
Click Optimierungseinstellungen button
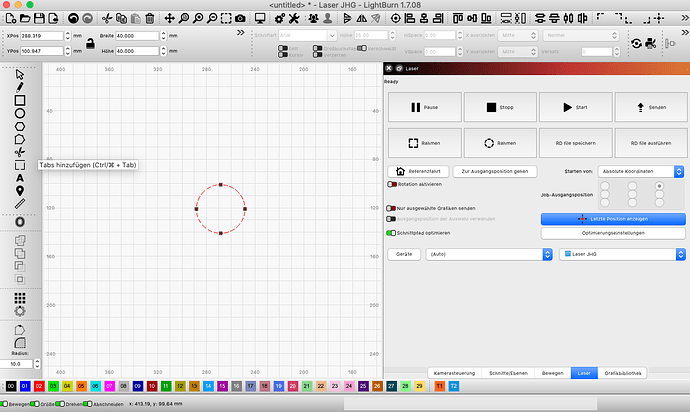[x=613, y=233]
